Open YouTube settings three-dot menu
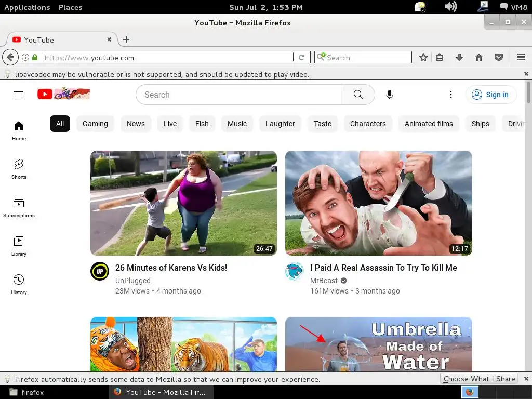The image size is (532, 399). point(450,95)
